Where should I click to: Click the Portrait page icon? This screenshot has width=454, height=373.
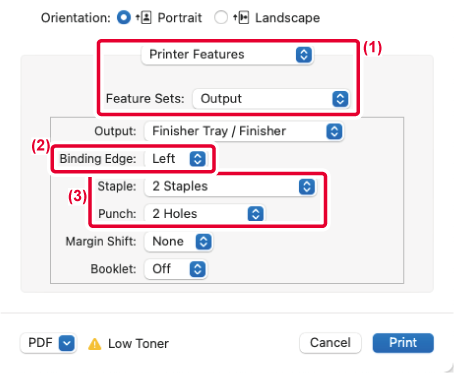tap(144, 17)
